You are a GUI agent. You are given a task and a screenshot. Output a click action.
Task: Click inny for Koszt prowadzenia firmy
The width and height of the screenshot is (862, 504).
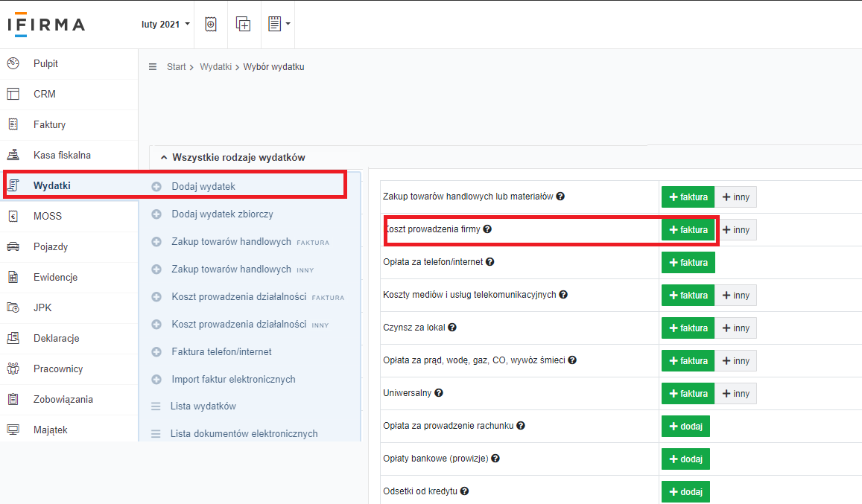[x=735, y=230]
